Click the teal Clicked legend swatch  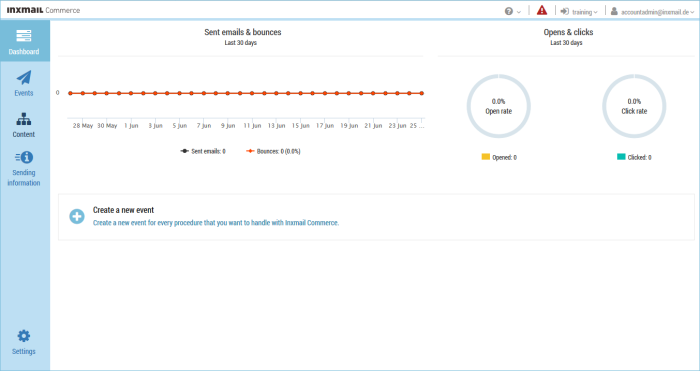(621, 157)
